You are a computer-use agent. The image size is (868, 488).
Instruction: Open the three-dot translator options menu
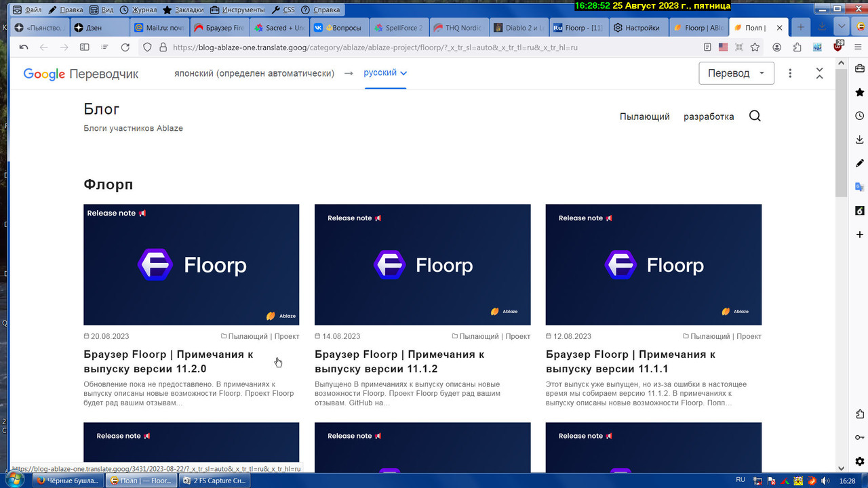tap(790, 73)
